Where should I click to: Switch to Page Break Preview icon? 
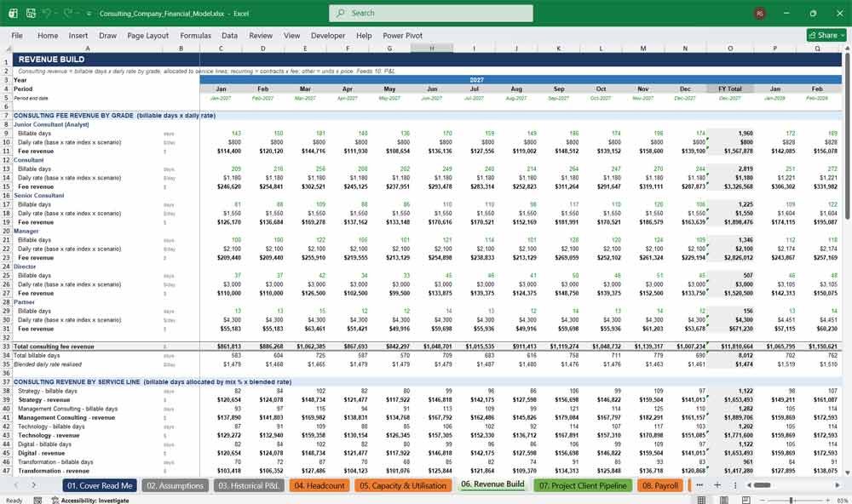[746, 500]
